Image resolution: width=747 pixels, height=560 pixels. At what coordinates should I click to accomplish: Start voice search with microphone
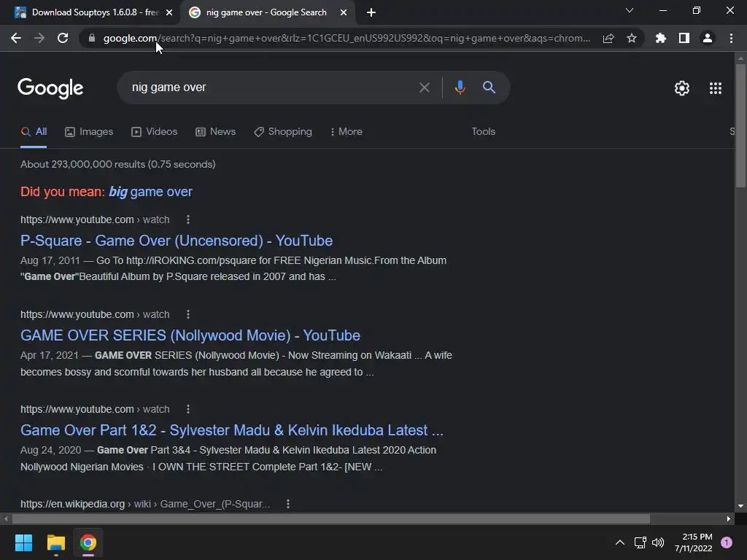tap(460, 87)
